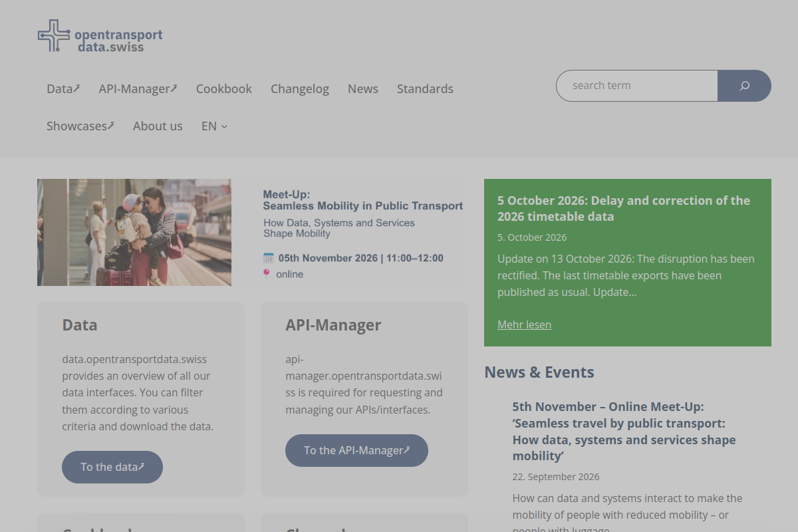The image size is (798, 532).
Task: Navigate to News in the menu
Action: coord(363,88)
